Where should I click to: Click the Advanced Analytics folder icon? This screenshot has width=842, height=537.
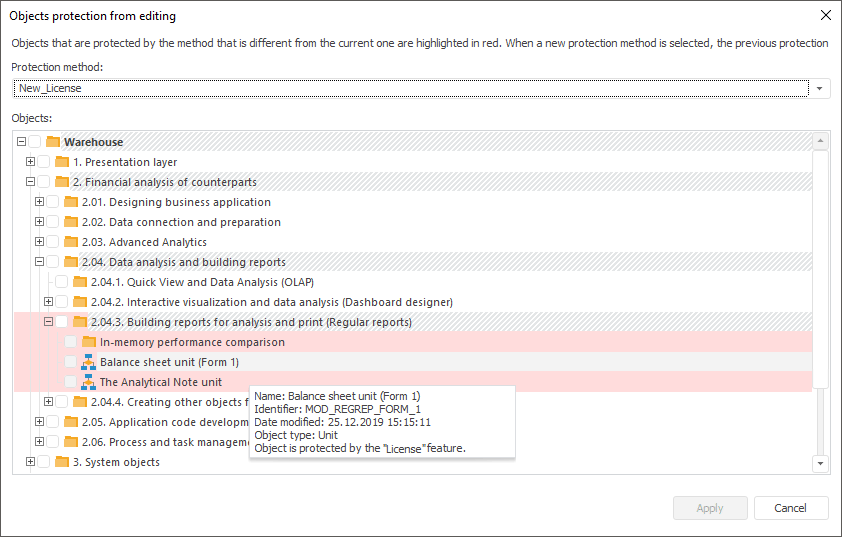(71, 242)
